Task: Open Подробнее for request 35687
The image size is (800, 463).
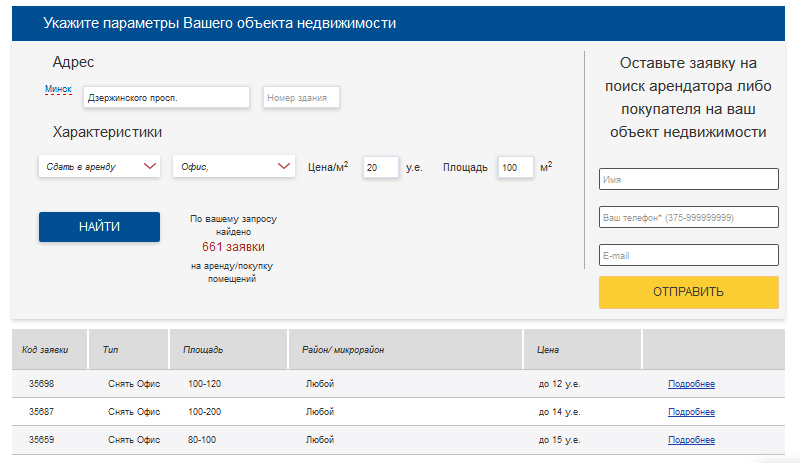Action: coord(691,412)
